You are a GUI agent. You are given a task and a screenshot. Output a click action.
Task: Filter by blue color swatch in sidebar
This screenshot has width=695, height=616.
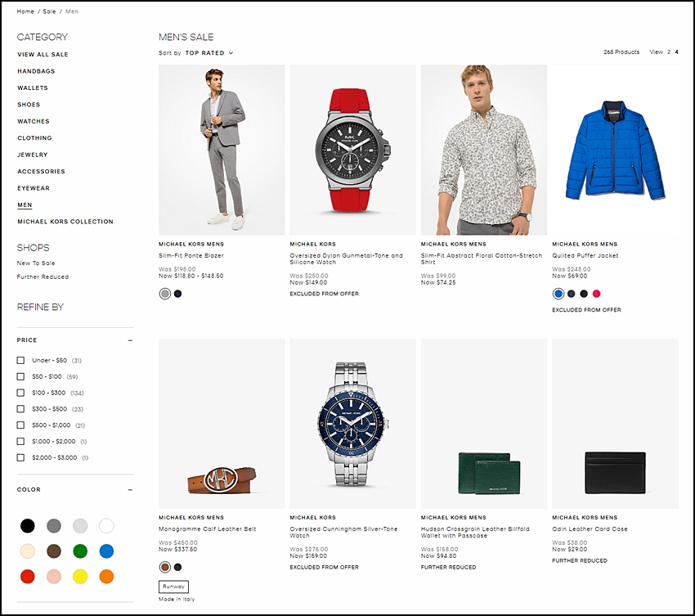click(106, 551)
